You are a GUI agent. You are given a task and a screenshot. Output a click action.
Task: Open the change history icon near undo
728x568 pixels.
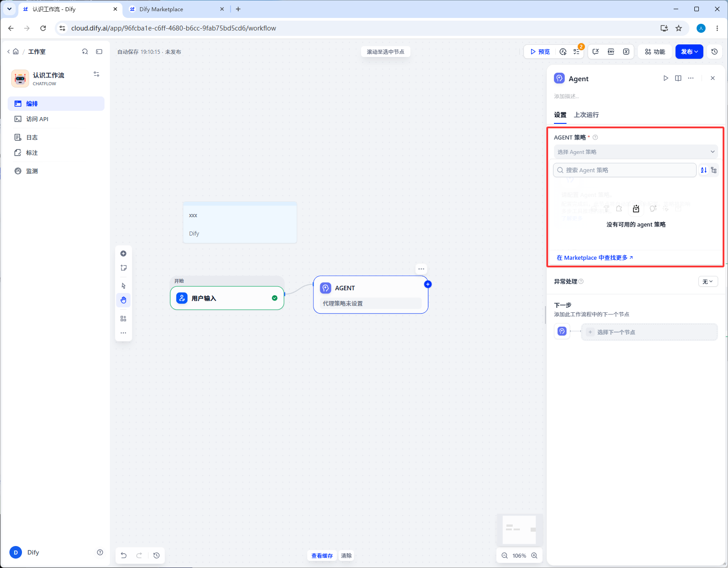pos(157,555)
